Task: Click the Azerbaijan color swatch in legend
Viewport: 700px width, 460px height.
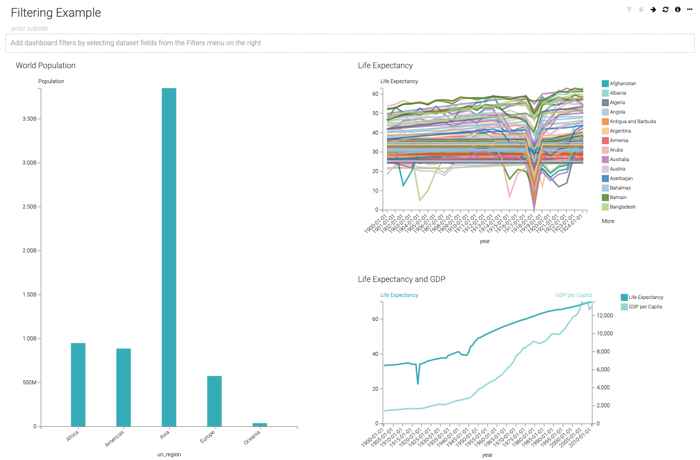Action: tap(605, 179)
